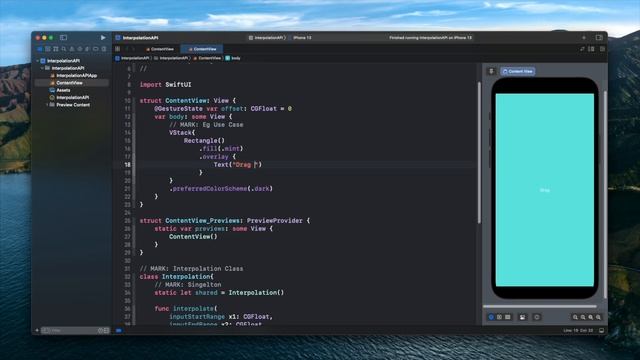Screen dimensions: 640x360
Task: Open InterpolationAPI folder breadcrumb
Action: click(171, 58)
